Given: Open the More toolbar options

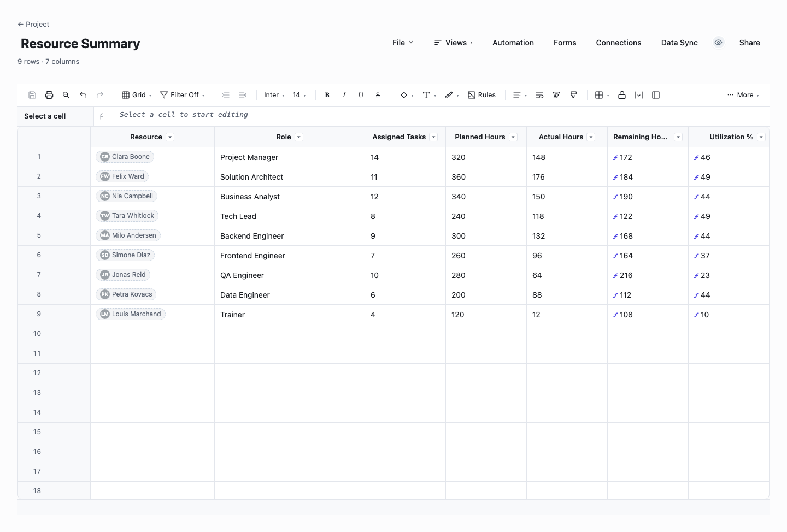Looking at the screenshot, I should (743, 95).
